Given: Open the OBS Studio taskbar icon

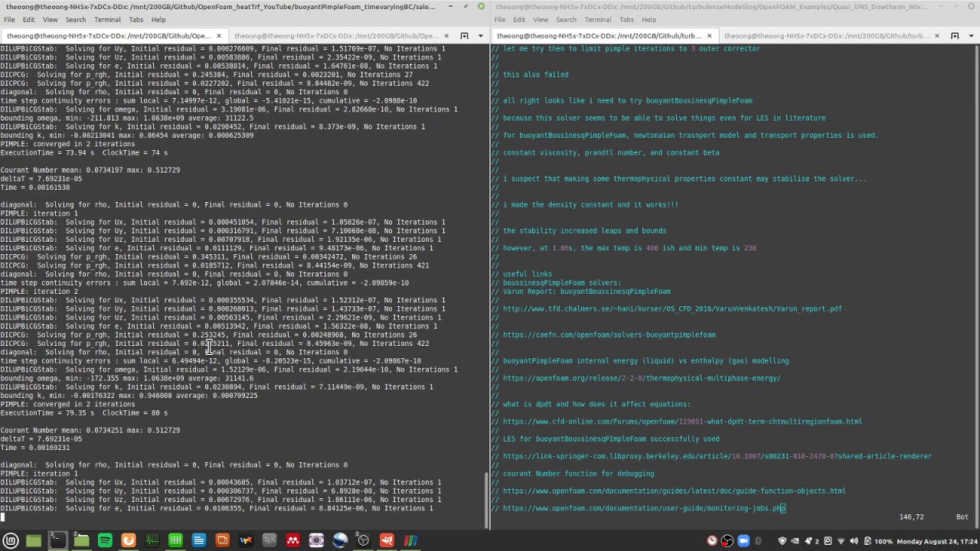Looking at the screenshot, I should [x=364, y=541].
